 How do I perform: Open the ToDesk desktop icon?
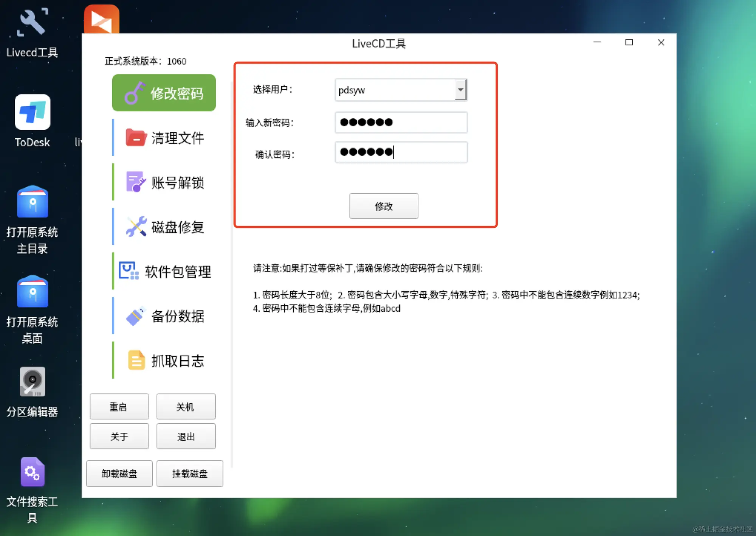tap(33, 112)
